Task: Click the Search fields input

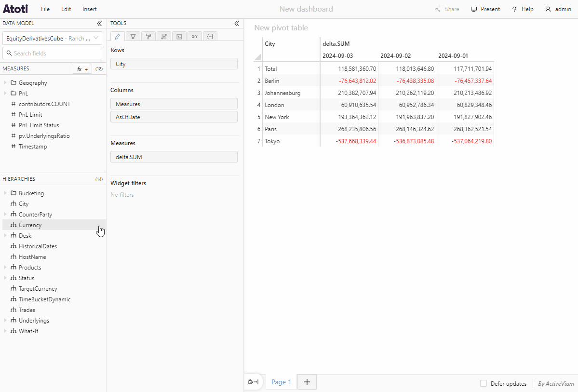Action: tap(53, 53)
